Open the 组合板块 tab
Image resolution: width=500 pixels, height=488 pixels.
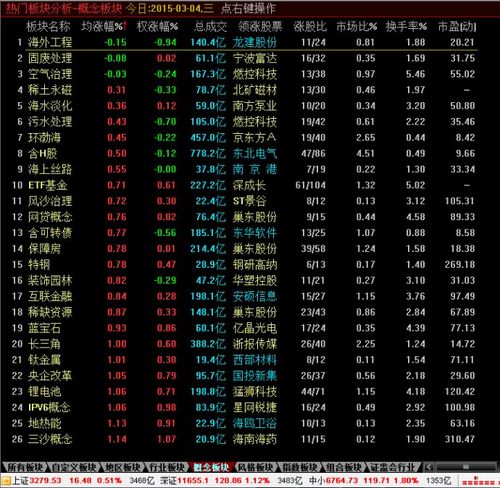pyautogui.click(x=343, y=467)
